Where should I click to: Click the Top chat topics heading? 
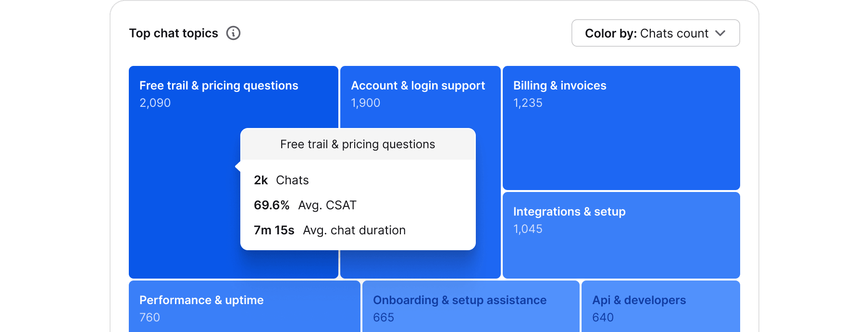tap(174, 33)
